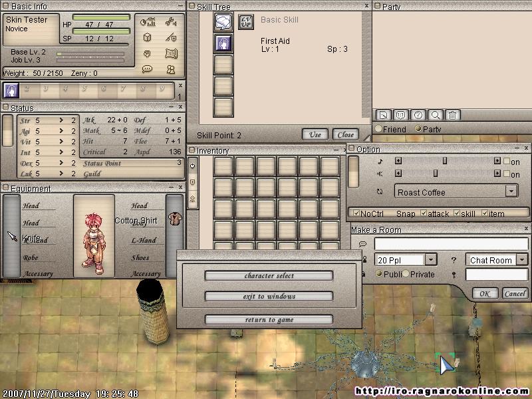This screenshot has width=532, height=399.
Task: Open the party/friends people icon in Basic Info
Action: pyautogui.click(x=171, y=69)
